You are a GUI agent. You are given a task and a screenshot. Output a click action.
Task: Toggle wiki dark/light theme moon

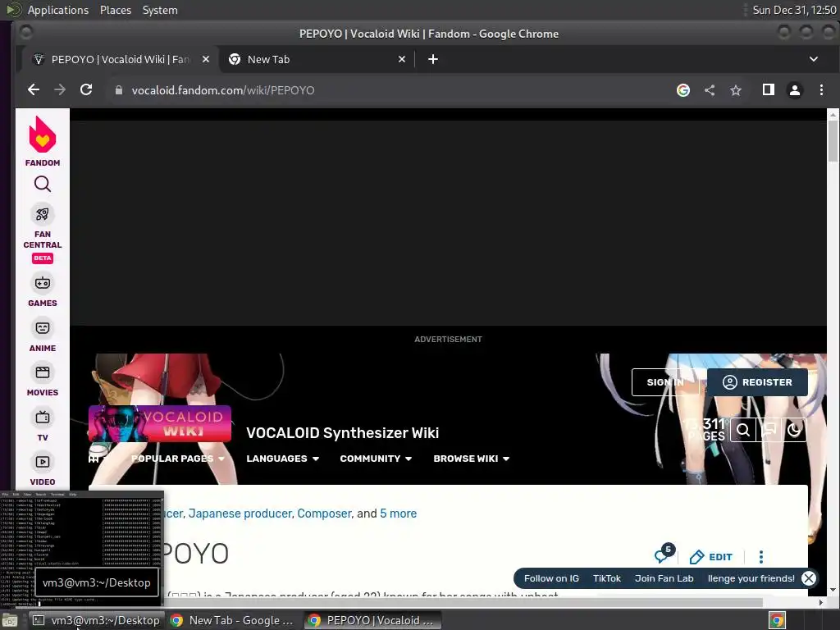pyautogui.click(x=794, y=430)
